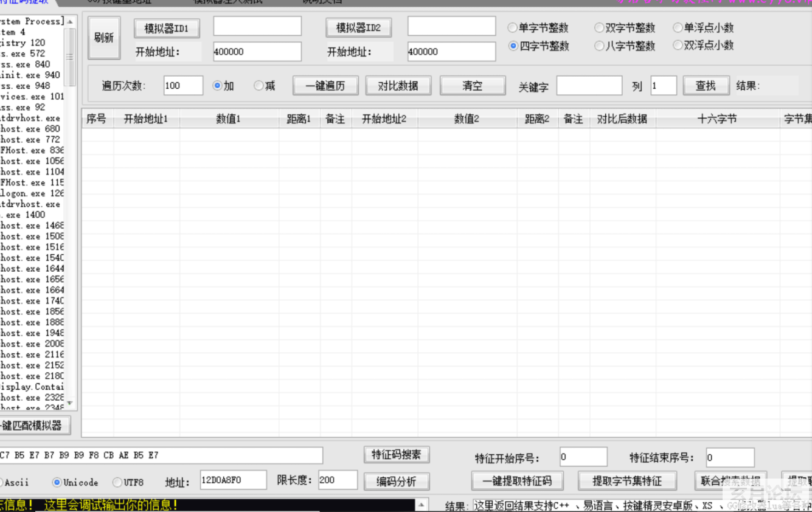Image resolution: width=812 pixels, height=512 pixels.
Task: Click the hex bytes field with C7 B5 E7
Action: (161, 455)
